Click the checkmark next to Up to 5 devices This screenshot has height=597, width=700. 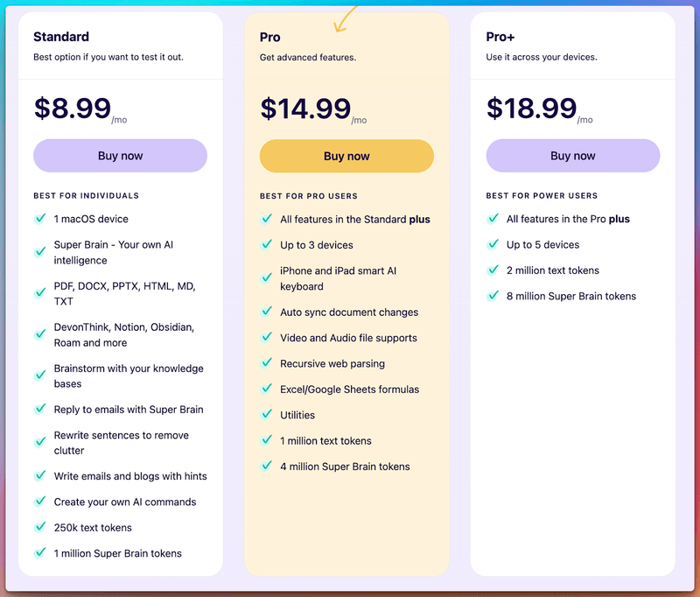coord(493,245)
